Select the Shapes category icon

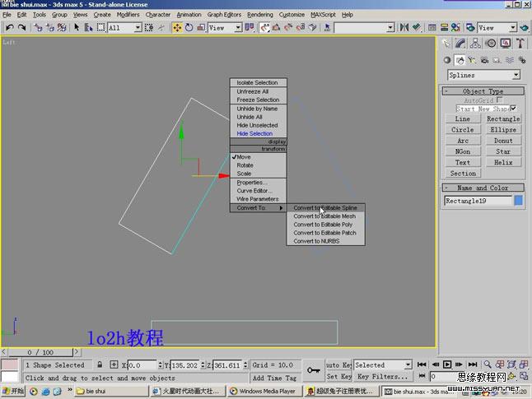tap(460, 60)
